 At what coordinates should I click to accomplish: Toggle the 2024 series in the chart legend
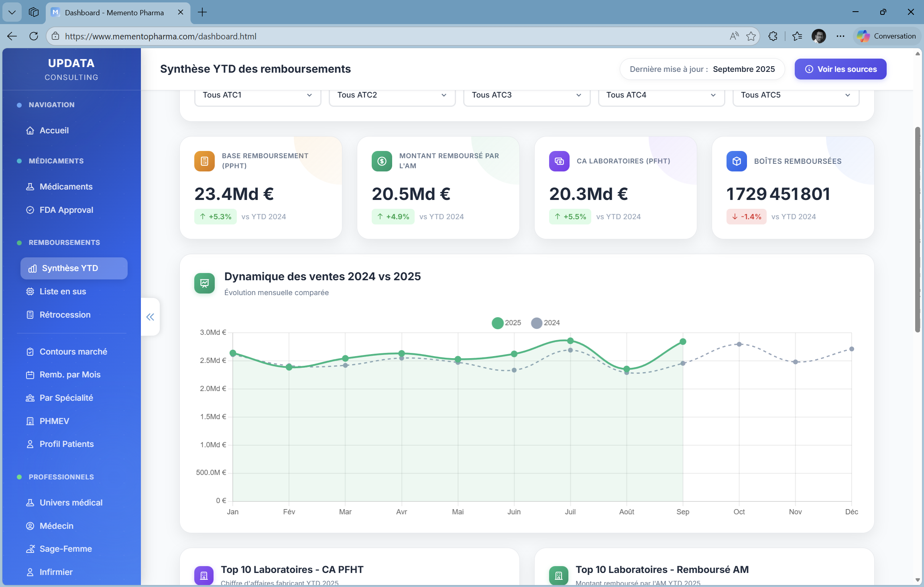(545, 322)
